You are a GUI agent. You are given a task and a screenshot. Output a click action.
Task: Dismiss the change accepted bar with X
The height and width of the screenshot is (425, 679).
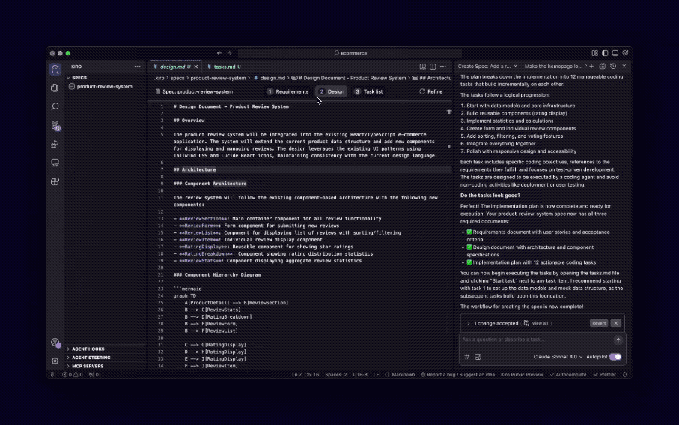pyautogui.click(x=616, y=323)
